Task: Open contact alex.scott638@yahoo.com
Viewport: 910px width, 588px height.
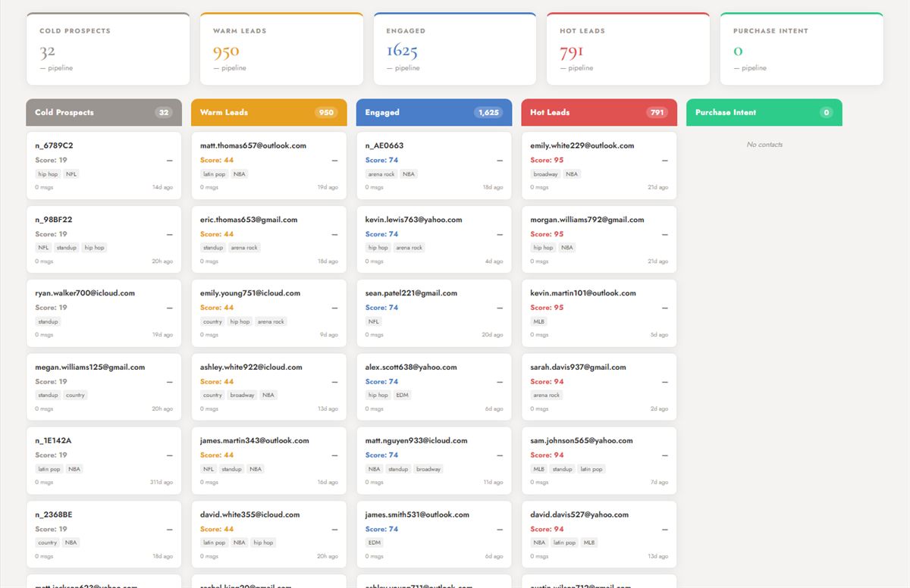Action: click(x=434, y=387)
